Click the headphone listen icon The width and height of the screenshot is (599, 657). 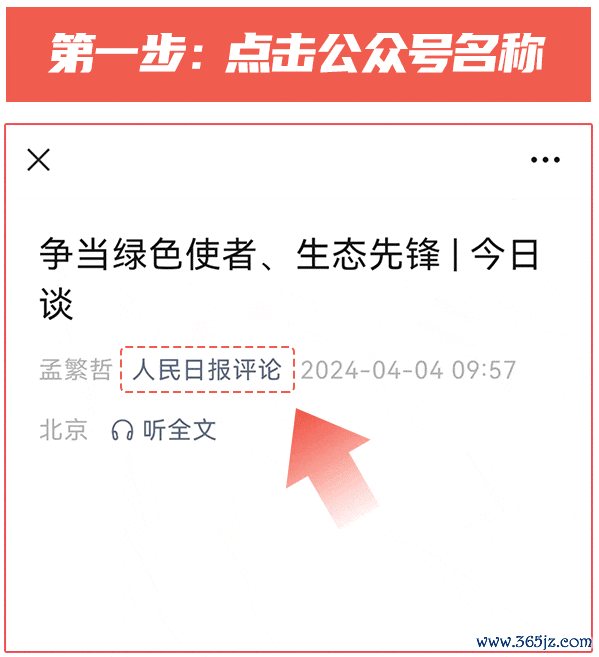(x=122, y=430)
